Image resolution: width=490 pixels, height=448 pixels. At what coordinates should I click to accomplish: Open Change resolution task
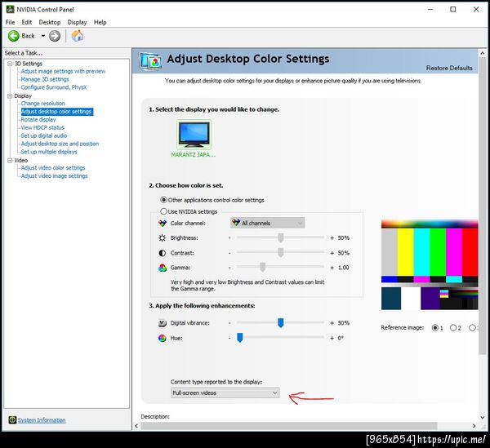42,104
